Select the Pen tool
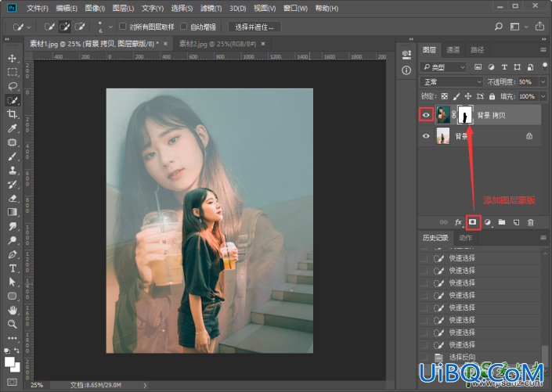The image size is (552, 392). click(13, 254)
